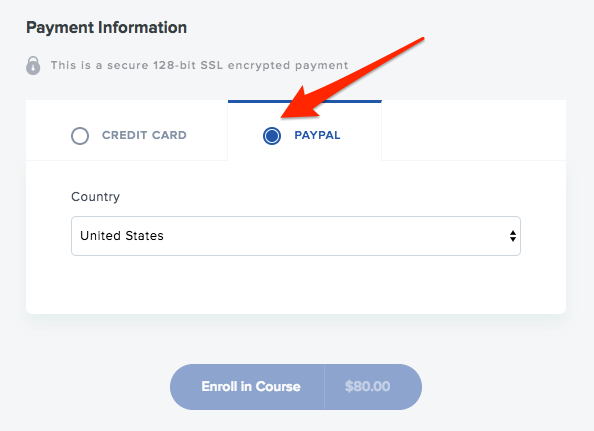
Task: Click the United States text in the selector
Action: 122,236
